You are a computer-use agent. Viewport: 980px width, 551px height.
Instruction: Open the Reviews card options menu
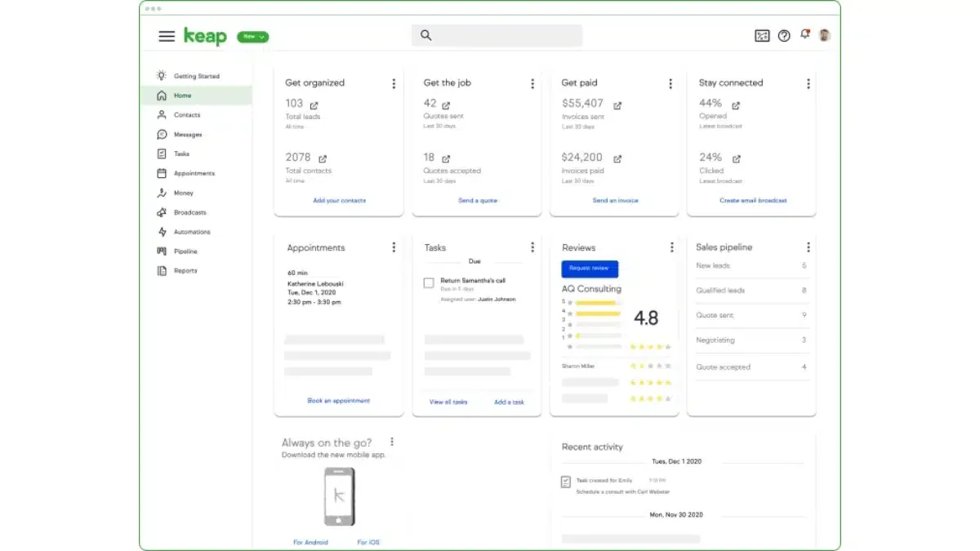click(x=672, y=247)
